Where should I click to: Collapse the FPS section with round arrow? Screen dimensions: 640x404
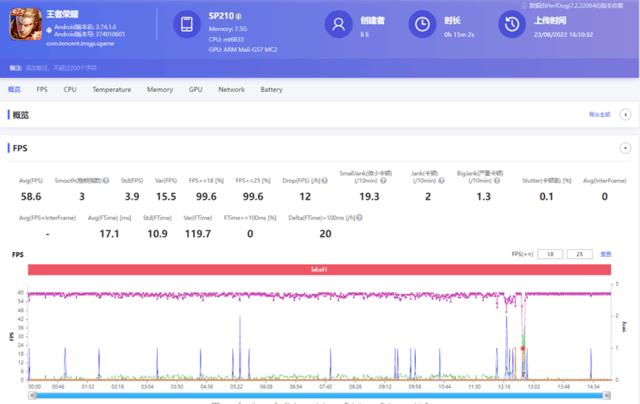626,147
